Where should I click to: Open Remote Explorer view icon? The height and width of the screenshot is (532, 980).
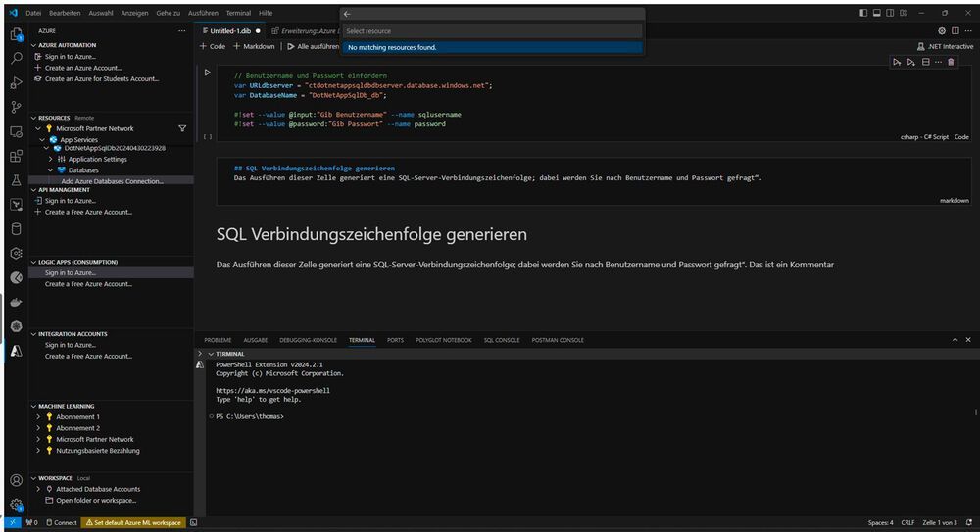pos(17,131)
